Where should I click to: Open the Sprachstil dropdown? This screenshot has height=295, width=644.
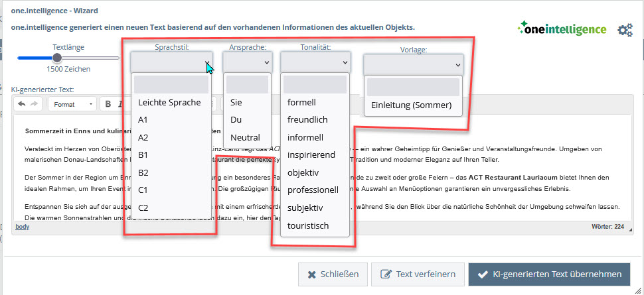click(172, 62)
